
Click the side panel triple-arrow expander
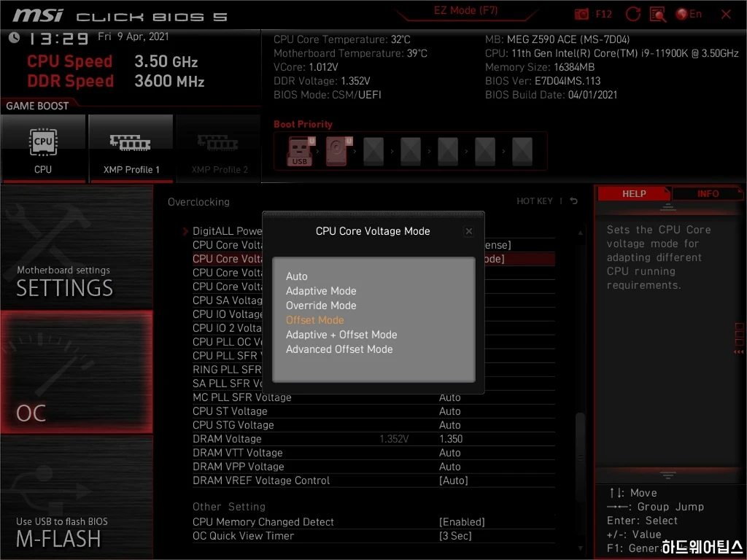739,352
